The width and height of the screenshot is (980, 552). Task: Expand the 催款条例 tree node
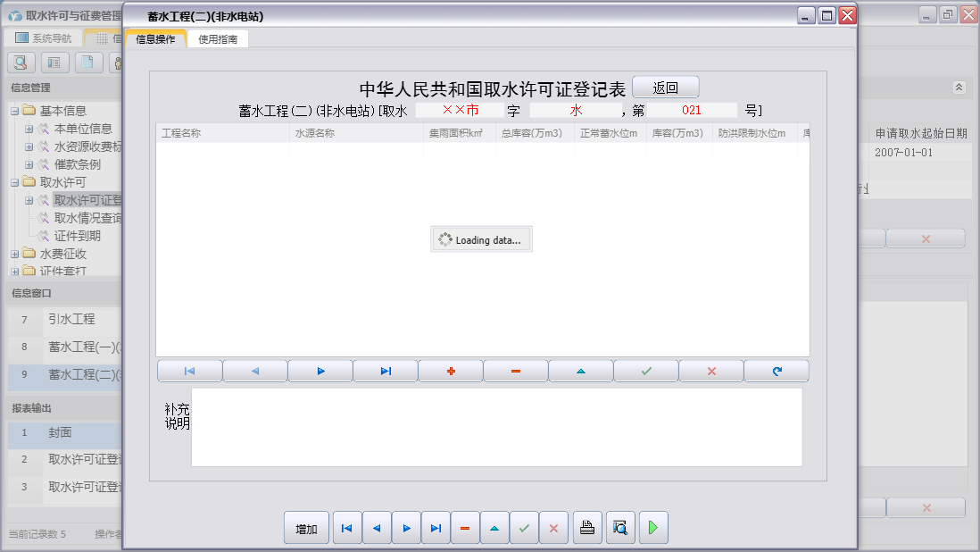pyautogui.click(x=29, y=165)
